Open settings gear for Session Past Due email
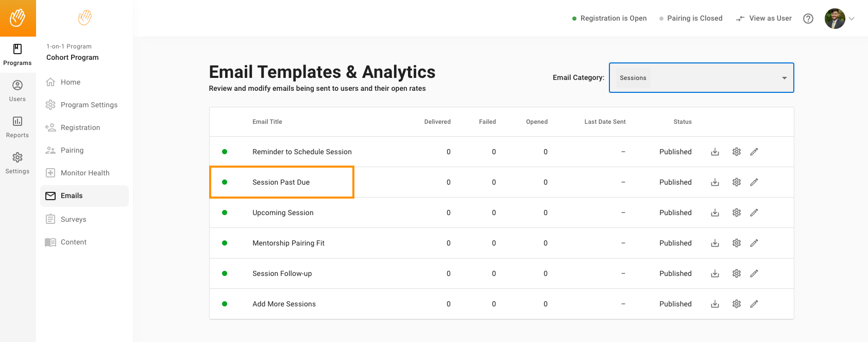 click(736, 182)
